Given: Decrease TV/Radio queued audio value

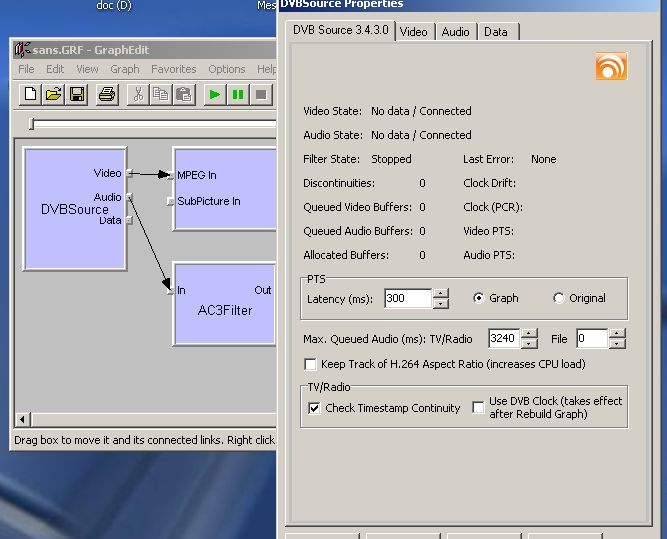Looking at the screenshot, I should point(529,344).
